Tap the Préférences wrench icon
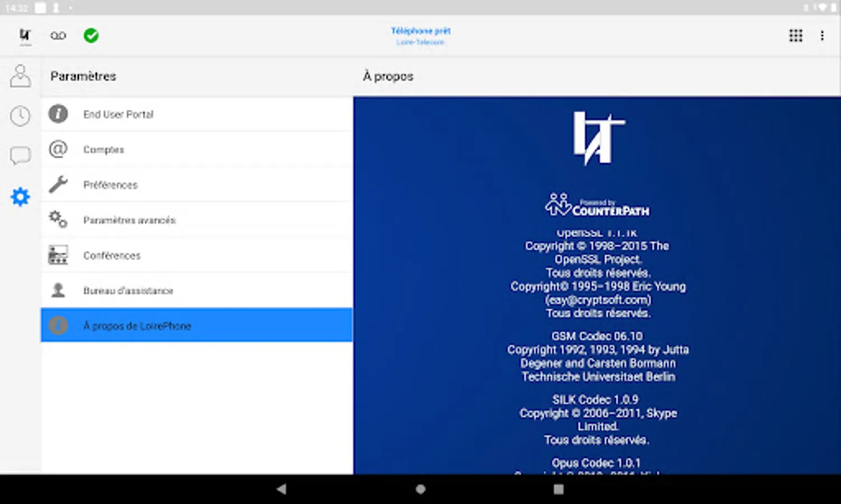Viewport: 841px width, 504px height. click(58, 184)
